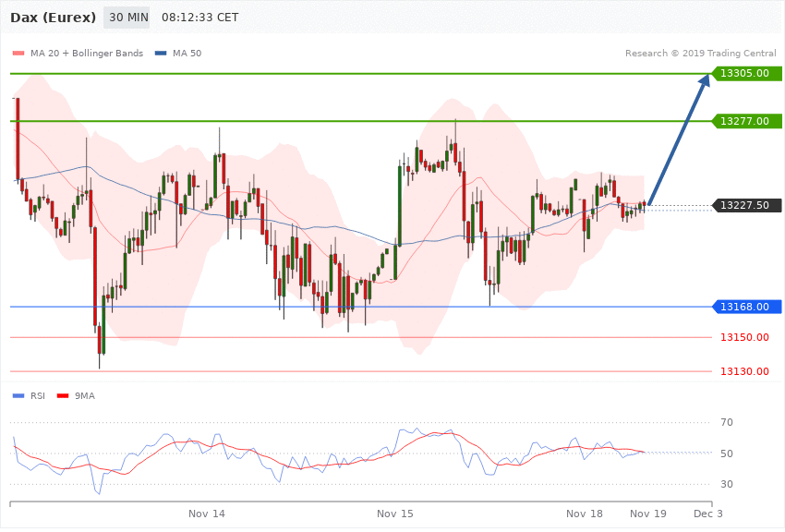Click the 30 MIN timeframe label
Screen dimensions: 785x532
coord(127,18)
